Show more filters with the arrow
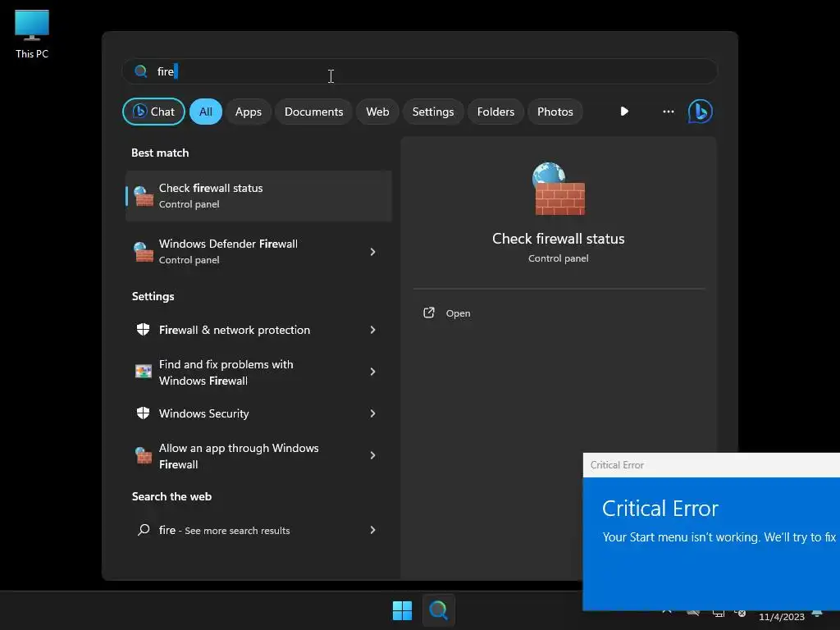Screen dimensions: 840x630 624,112
